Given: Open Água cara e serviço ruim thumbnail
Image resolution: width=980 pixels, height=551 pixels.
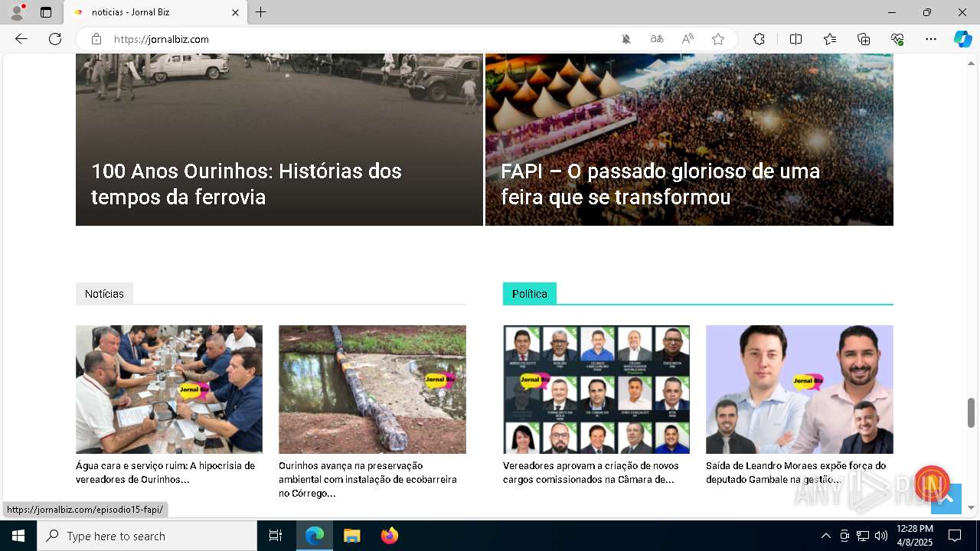Looking at the screenshot, I should (169, 390).
